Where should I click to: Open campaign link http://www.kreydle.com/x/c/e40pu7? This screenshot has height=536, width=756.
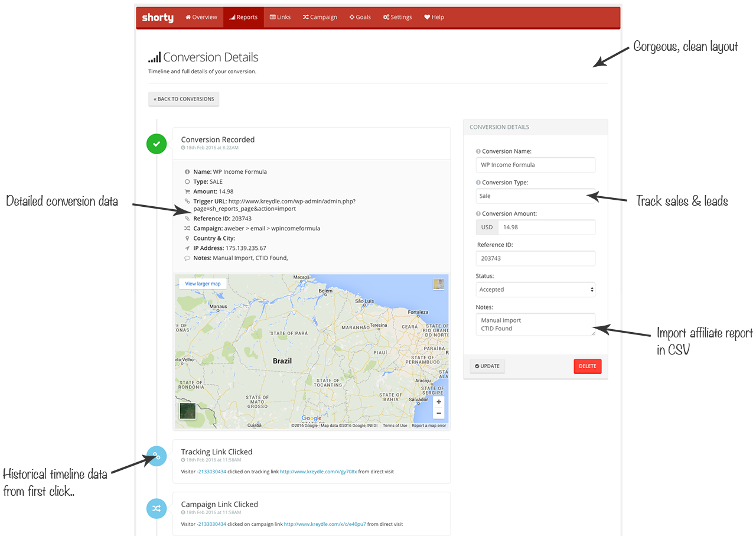coord(325,524)
